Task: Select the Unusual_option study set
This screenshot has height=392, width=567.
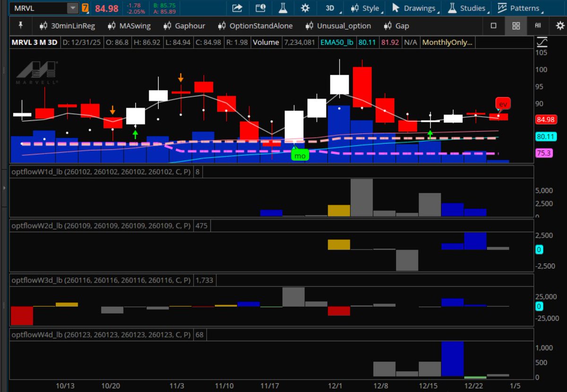Action: tap(338, 26)
